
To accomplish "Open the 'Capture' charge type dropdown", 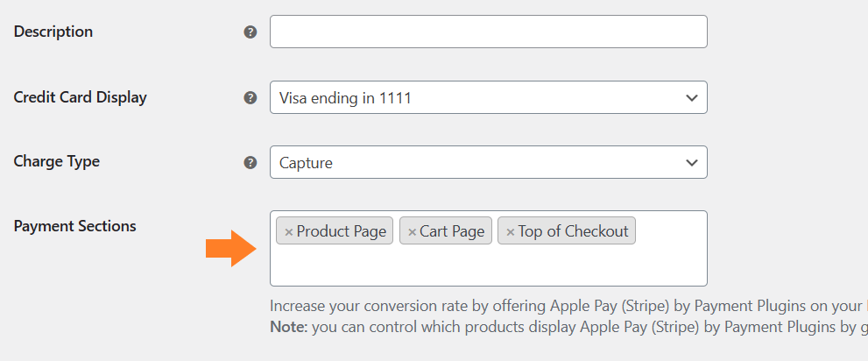I will [488, 162].
